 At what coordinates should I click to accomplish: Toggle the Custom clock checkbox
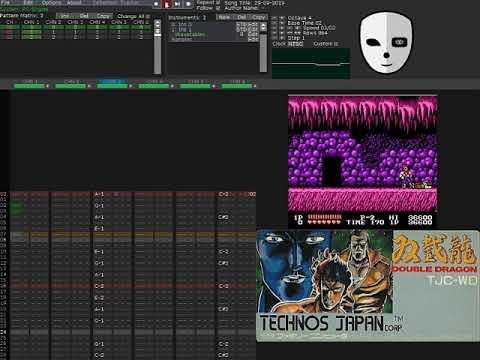[336, 44]
